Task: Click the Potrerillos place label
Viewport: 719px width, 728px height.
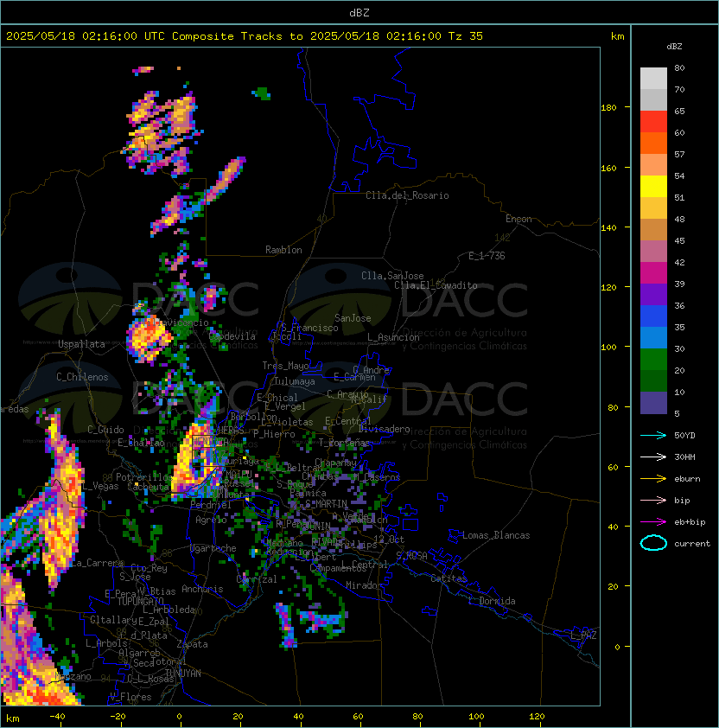Action: click(x=144, y=477)
